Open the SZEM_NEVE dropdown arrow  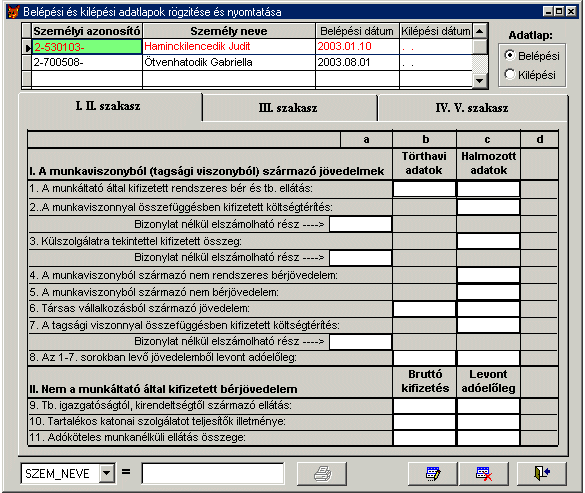[107, 473]
